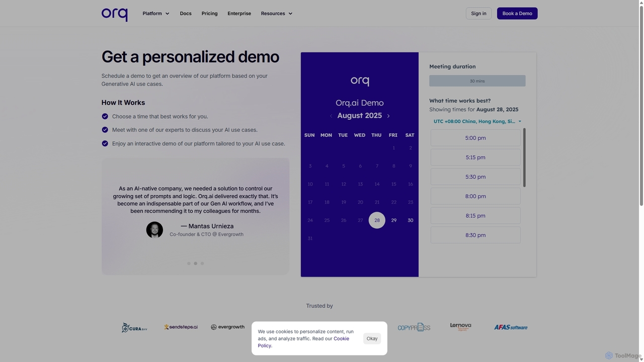This screenshot has width=644, height=362.
Task: Click the 'How It Works' heading
Action: tap(123, 103)
